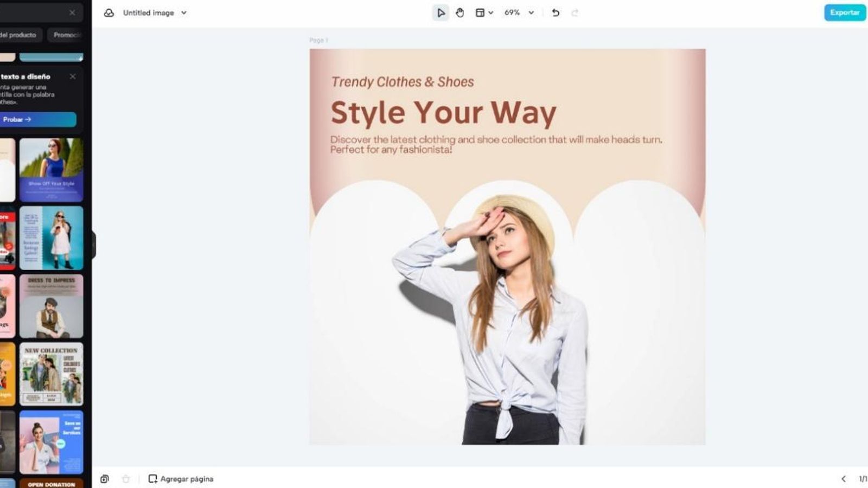868x488 pixels.
Task: Go to previous page arrow
Action: tap(843, 479)
